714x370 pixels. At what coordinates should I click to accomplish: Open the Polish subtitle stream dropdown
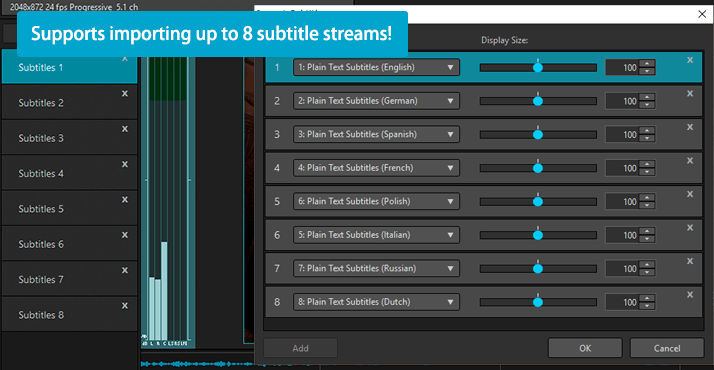[x=376, y=202]
